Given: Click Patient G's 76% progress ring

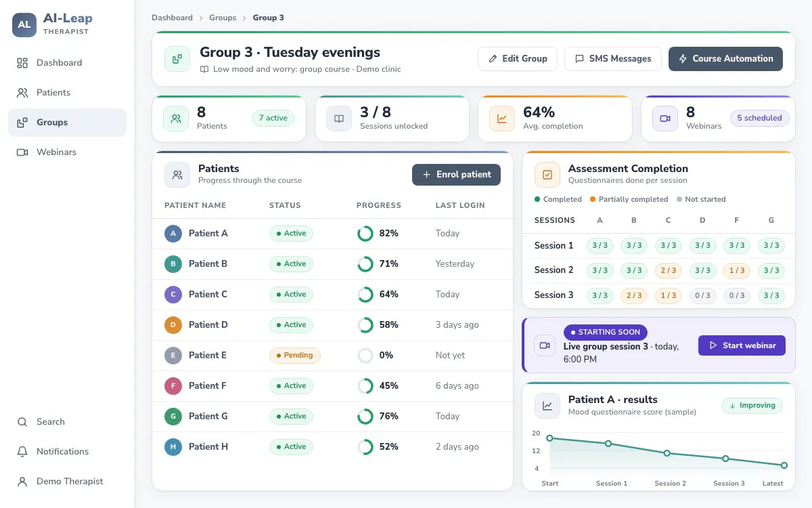Looking at the screenshot, I should point(365,417).
